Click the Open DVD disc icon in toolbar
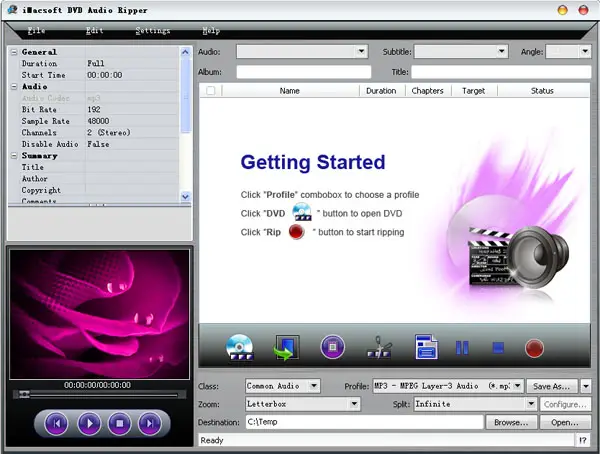The width and height of the screenshot is (600, 454). [x=240, y=347]
